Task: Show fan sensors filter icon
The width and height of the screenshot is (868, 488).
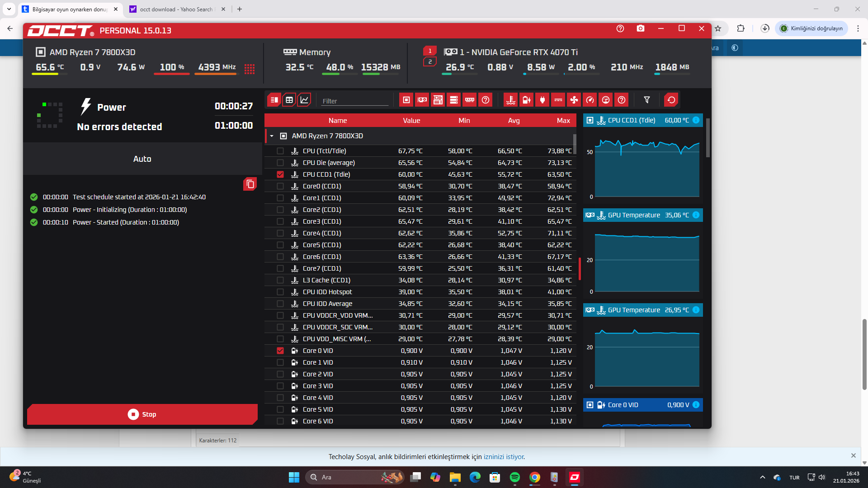Action: [x=574, y=100]
